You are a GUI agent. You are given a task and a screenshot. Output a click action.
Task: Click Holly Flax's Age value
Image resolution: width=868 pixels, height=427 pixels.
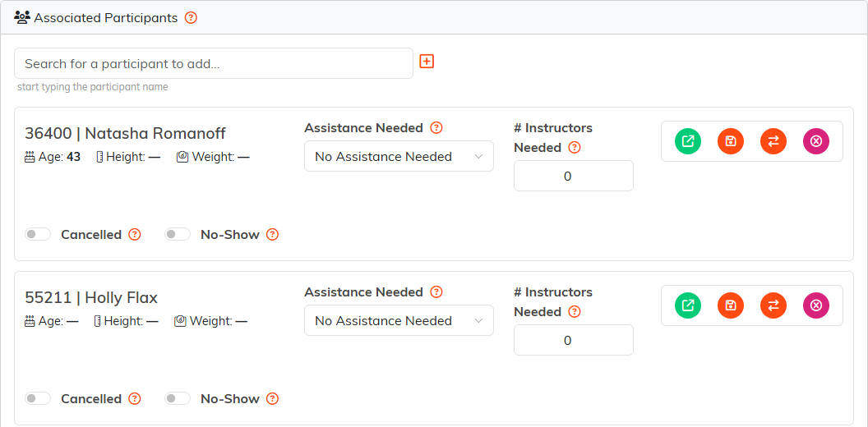click(x=72, y=321)
